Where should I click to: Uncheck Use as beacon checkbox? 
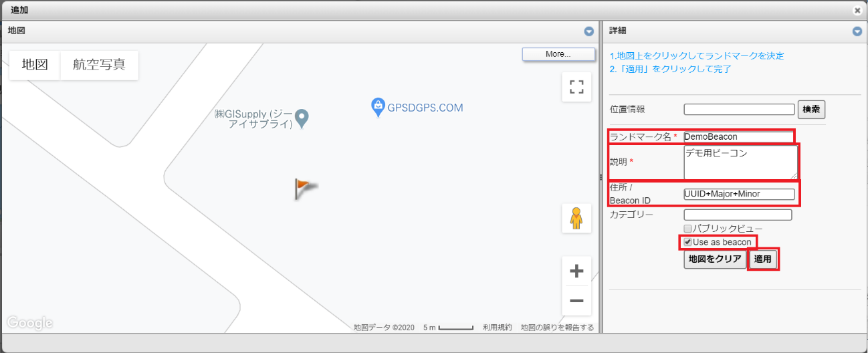(x=687, y=241)
